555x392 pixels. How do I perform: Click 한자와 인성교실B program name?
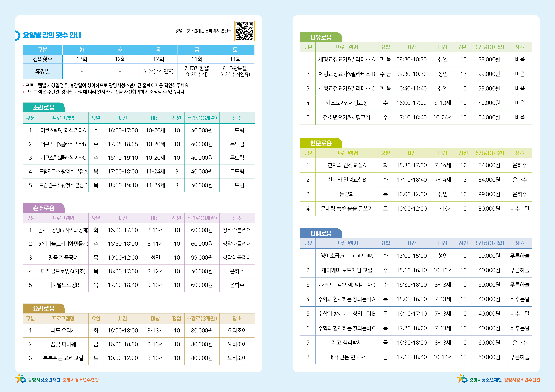pyautogui.click(x=347, y=180)
